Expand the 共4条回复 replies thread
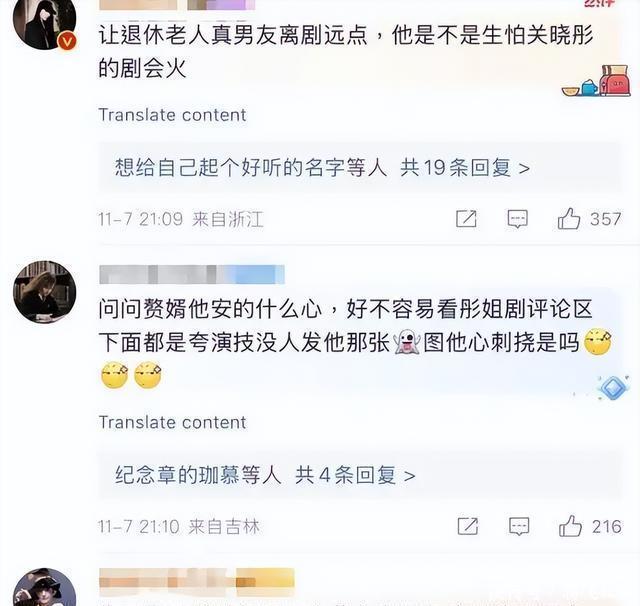Viewport: 640px width, 606px height. click(355, 475)
